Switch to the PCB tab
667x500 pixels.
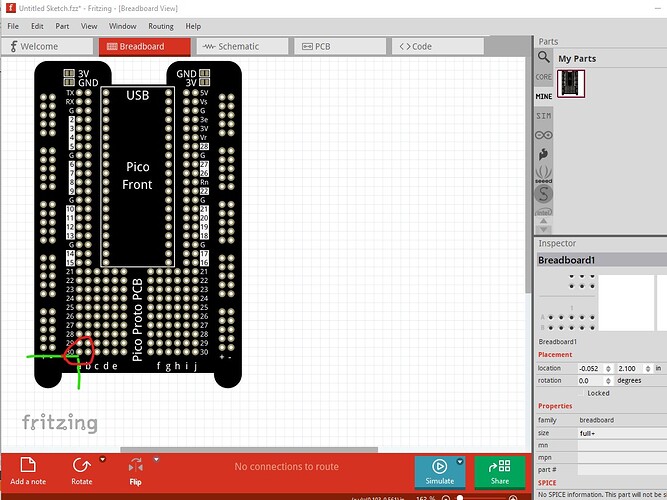(x=340, y=46)
